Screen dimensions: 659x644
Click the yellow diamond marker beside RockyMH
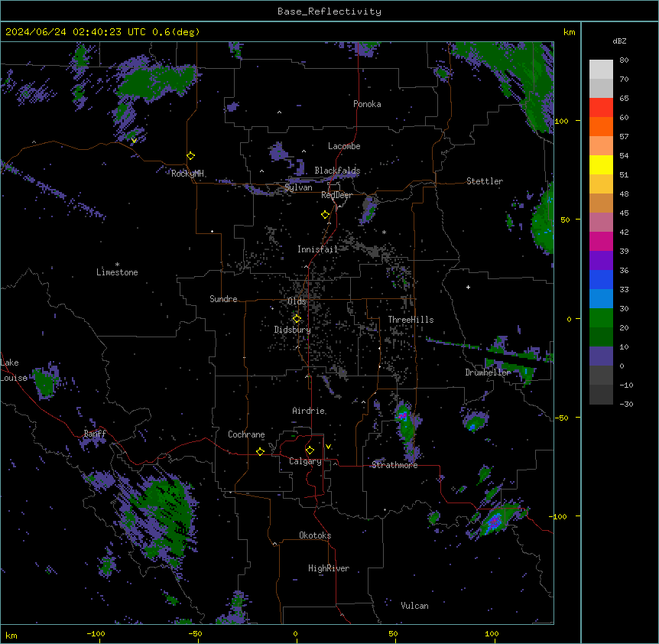[191, 156]
